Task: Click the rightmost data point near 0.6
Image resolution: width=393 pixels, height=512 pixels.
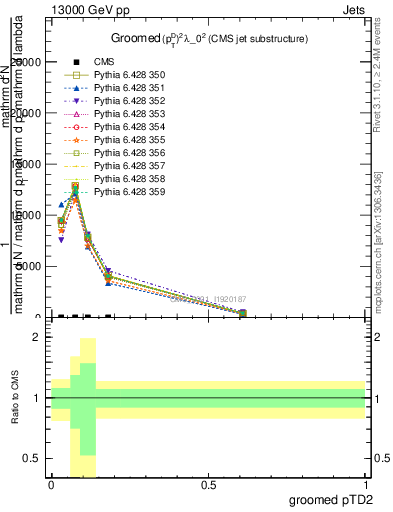Action: point(243,313)
